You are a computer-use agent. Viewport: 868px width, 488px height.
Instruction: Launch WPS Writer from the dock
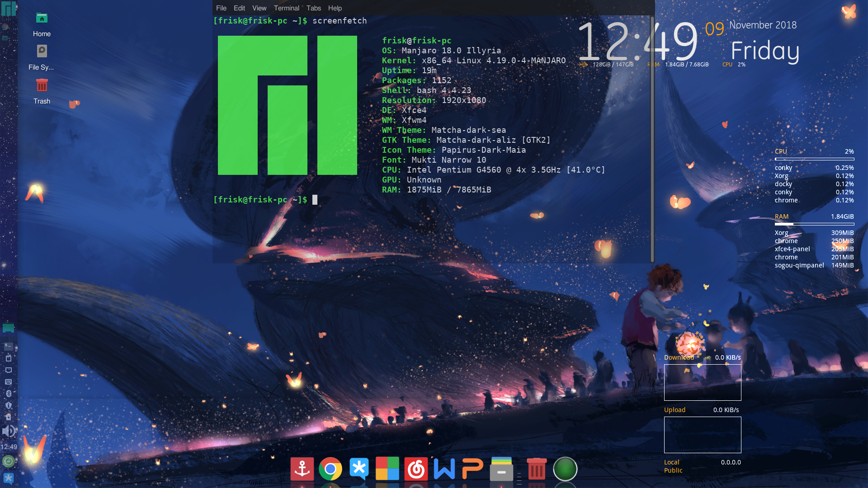[x=444, y=469]
